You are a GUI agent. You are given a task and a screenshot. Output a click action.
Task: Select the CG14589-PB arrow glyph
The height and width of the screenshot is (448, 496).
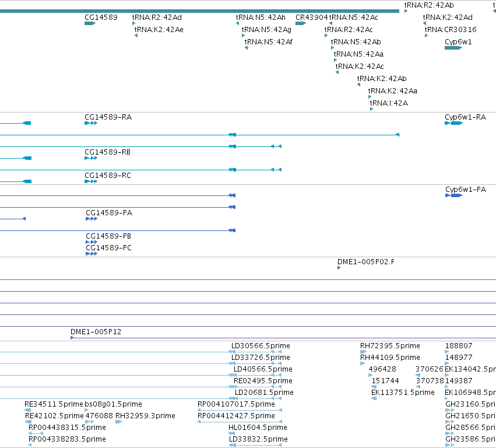click(x=92, y=242)
